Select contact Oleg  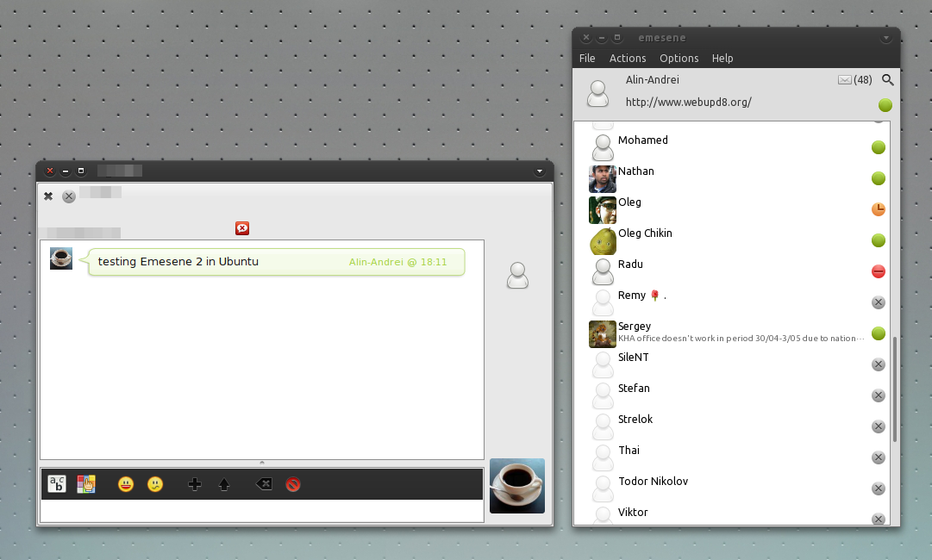pos(732,209)
